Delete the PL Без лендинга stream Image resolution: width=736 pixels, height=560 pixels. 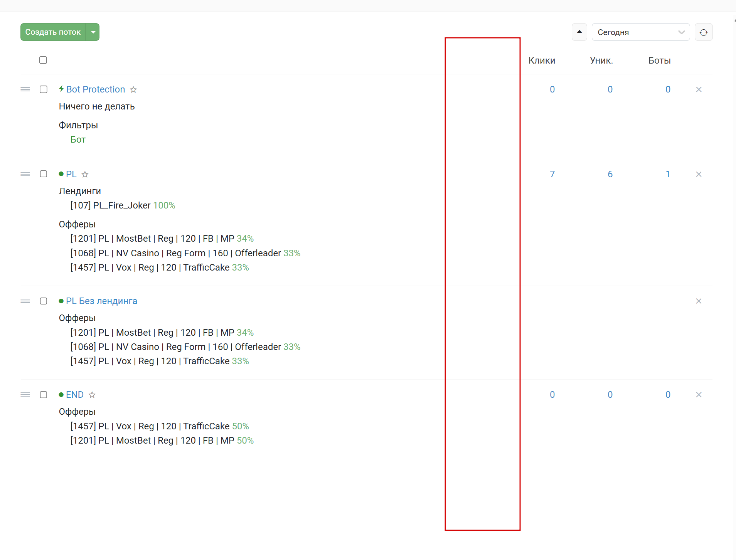pos(699,301)
